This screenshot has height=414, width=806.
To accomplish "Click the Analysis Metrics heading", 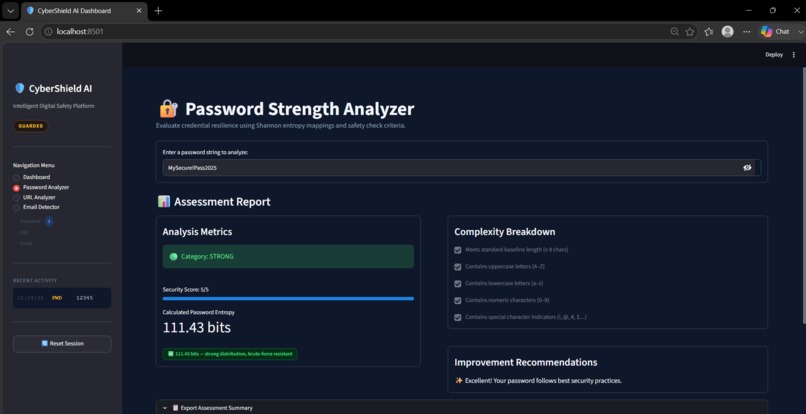I will [x=197, y=232].
